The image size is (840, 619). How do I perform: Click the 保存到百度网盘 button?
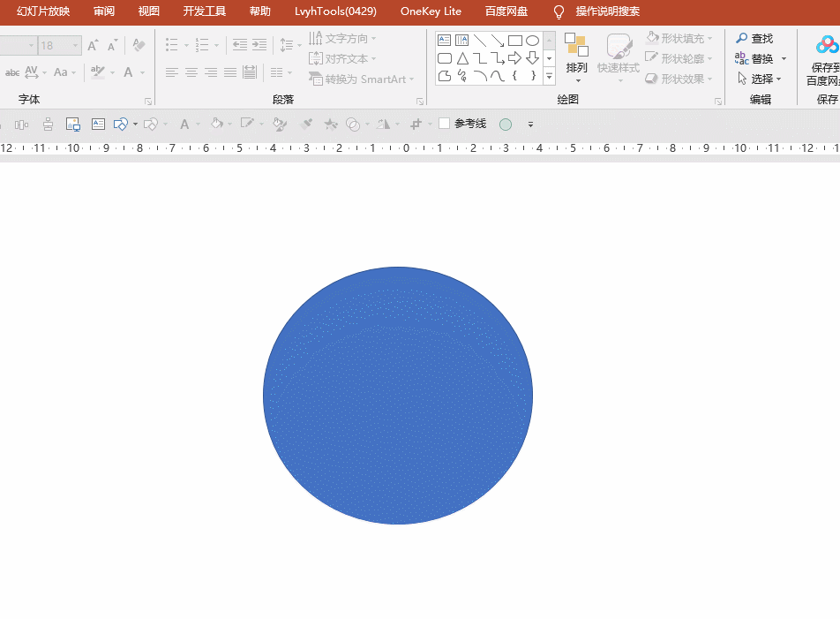(x=823, y=60)
